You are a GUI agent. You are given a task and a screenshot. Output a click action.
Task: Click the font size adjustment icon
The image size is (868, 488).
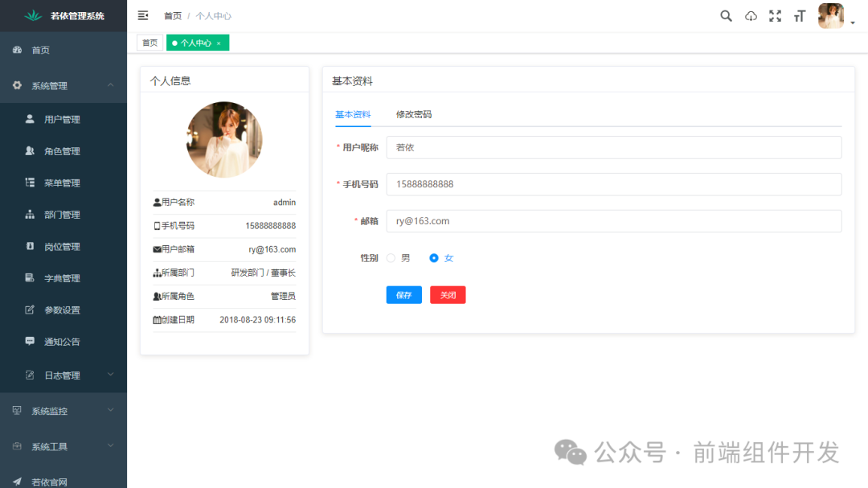[x=799, y=15]
